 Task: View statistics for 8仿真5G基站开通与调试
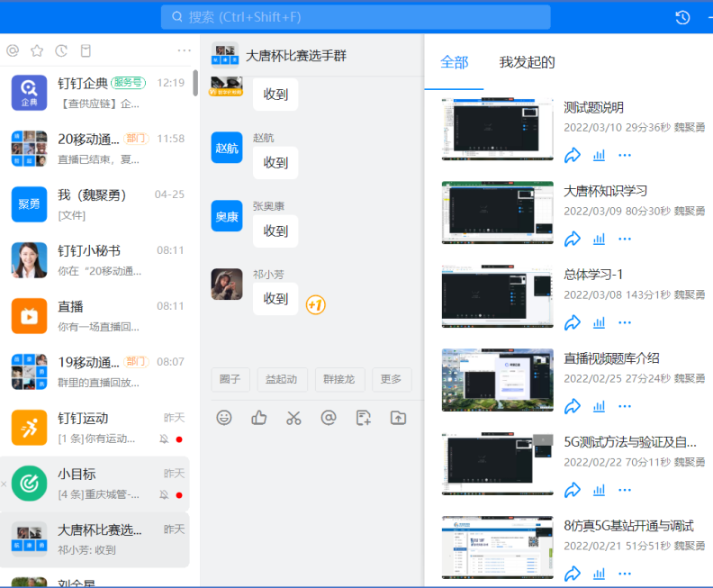[x=599, y=574]
